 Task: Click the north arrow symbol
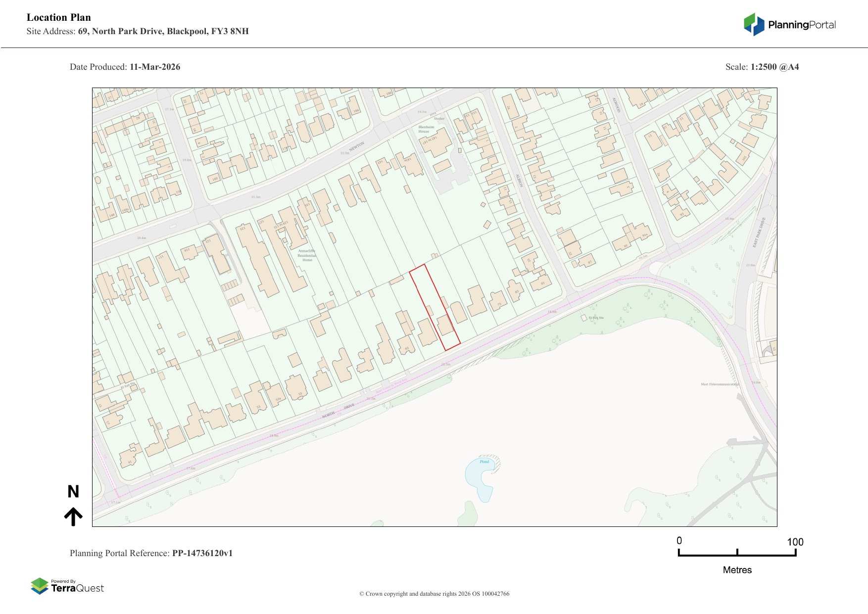pyautogui.click(x=73, y=517)
